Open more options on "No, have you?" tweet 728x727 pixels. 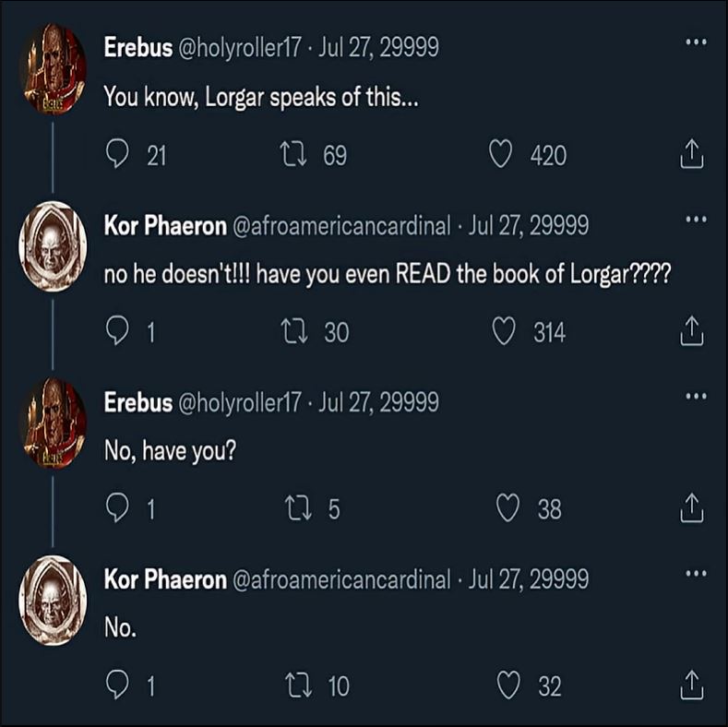695,396
